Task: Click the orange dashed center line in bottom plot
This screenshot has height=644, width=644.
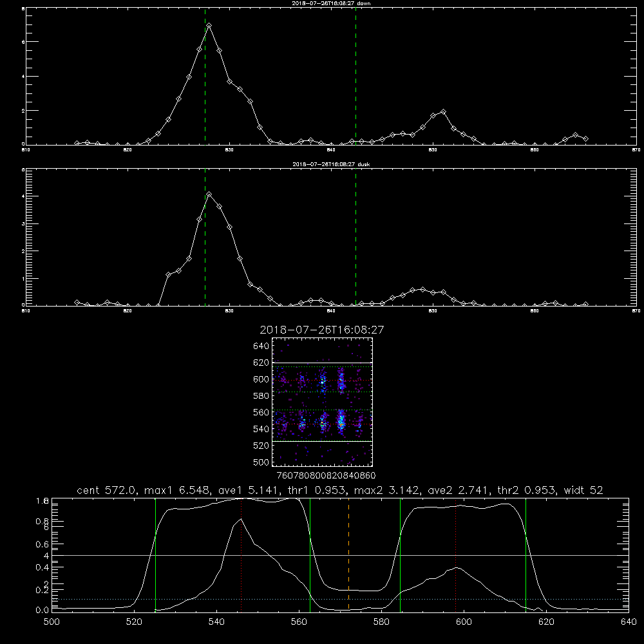Action: pyautogui.click(x=348, y=554)
